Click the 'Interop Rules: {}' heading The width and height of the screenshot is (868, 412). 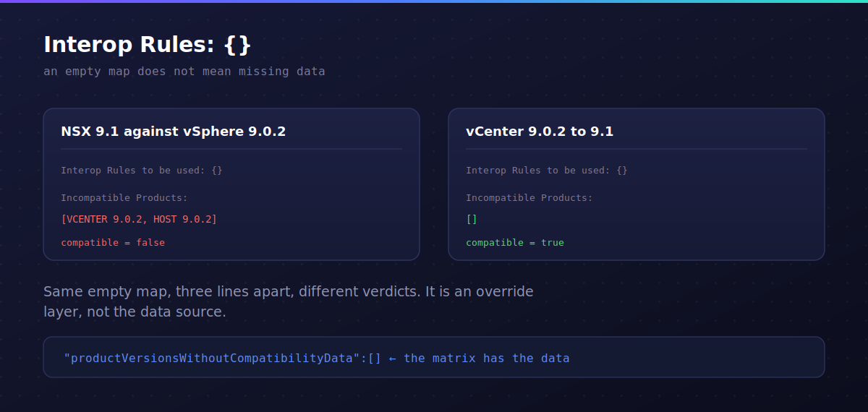[148, 45]
